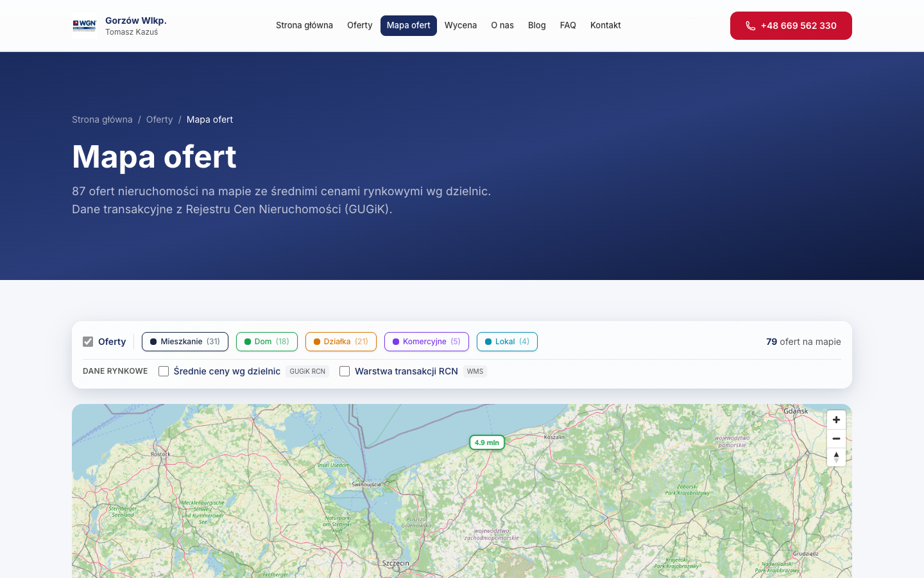Enable Średnie ceny wg dzielnic checkbox
The width and height of the screenshot is (924, 578).
[164, 371]
